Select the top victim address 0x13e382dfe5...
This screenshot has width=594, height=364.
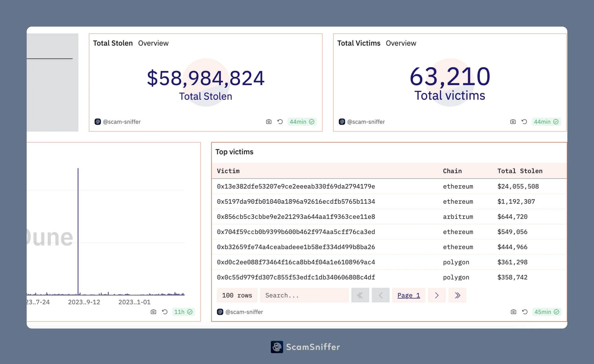(296, 186)
